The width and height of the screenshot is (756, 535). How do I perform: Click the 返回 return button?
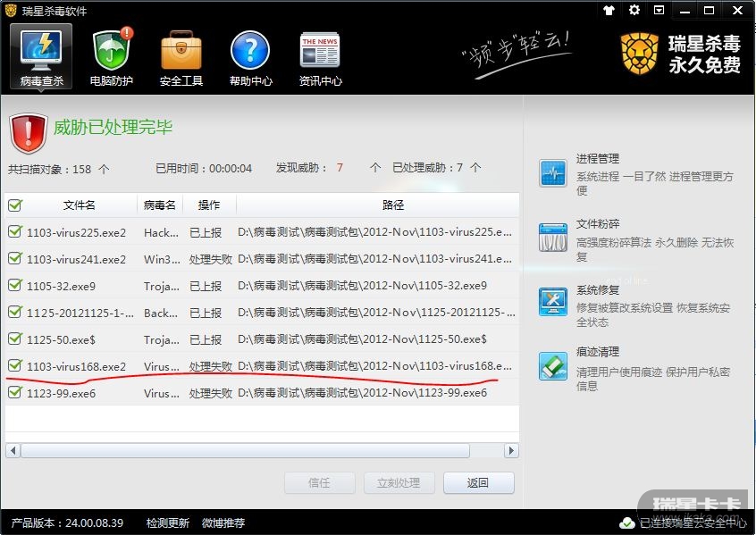click(x=478, y=482)
